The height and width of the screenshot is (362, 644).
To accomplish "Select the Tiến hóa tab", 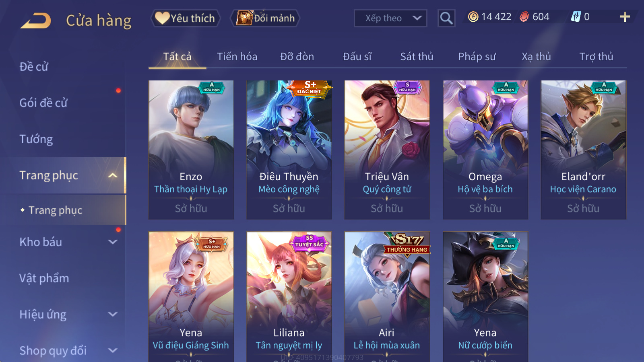I will point(237,57).
